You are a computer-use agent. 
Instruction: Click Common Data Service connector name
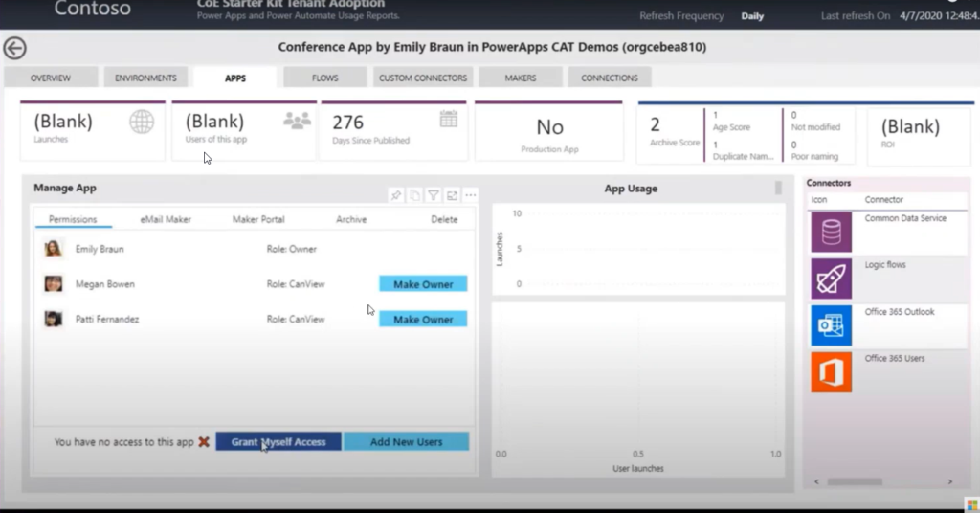tap(905, 218)
